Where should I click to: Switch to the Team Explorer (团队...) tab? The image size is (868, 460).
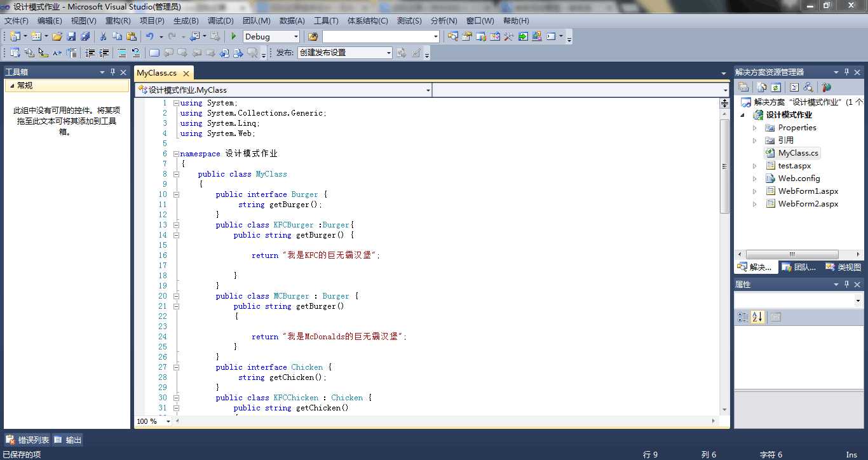click(799, 267)
